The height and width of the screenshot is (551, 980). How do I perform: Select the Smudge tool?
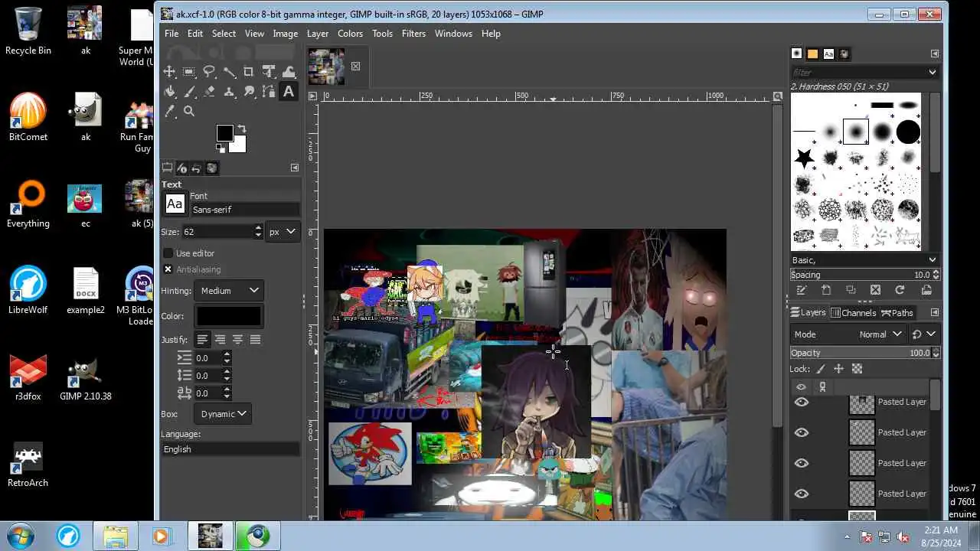pyautogui.click(x=249, y=92)
